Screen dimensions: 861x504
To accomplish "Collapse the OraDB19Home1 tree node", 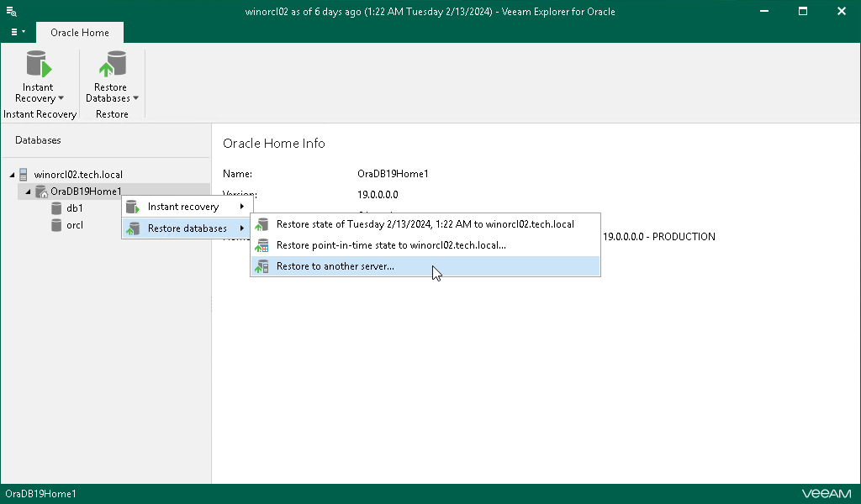I will (28, 192).
